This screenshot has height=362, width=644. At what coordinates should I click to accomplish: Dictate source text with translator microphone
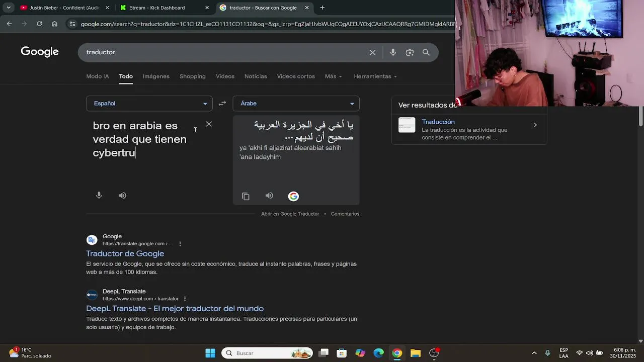click(x=99, y=196)
